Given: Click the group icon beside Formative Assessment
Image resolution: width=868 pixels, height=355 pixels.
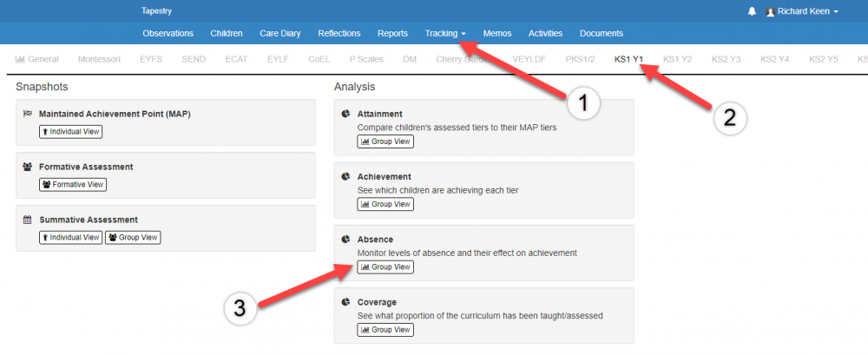Looking at the screenshot, I should tap(27, 167).
